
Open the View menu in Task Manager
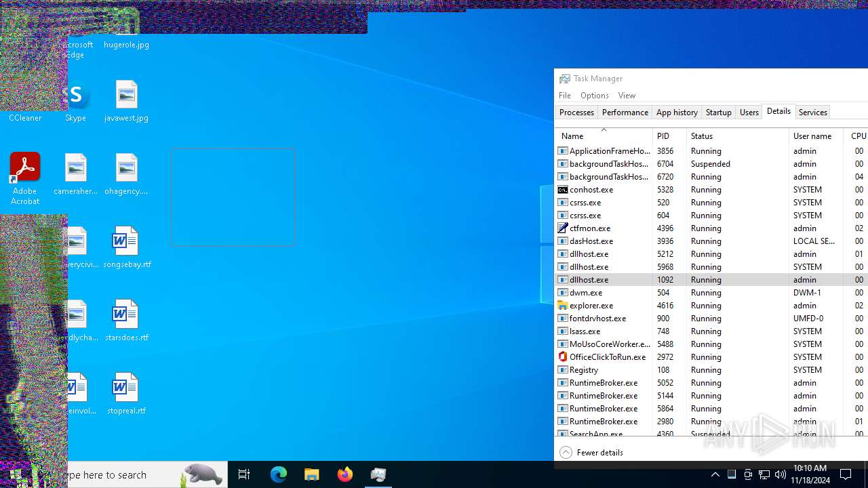coord(627,96)
